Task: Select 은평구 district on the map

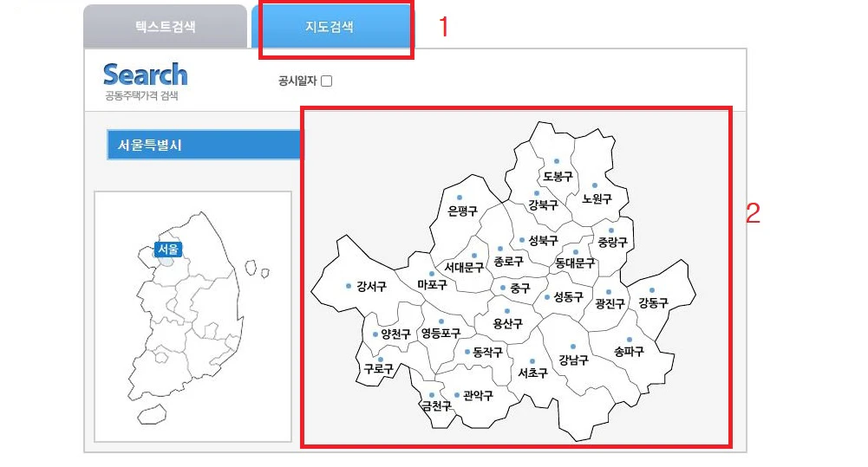Action: [x=462, y=211]
